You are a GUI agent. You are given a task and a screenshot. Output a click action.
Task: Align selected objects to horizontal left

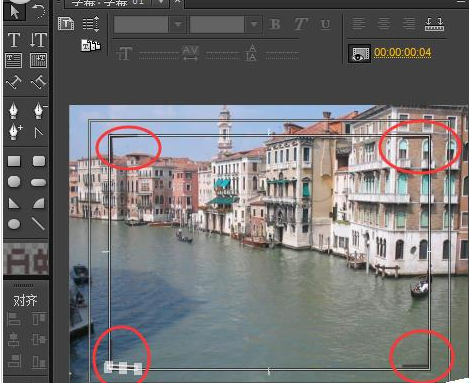tap(14, 319)
